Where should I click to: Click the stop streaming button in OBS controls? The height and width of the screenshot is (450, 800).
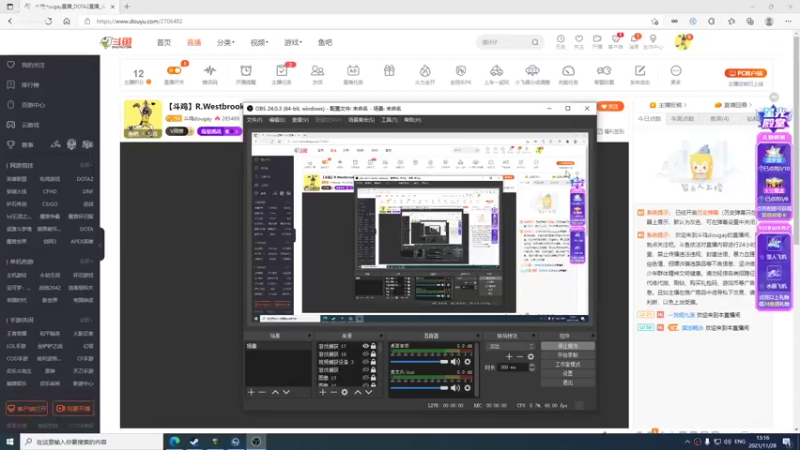(x=567, y=346)
